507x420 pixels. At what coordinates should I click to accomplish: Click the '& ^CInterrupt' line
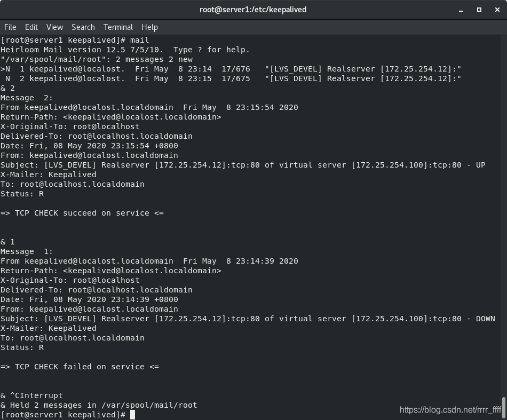tap(31, 396)
